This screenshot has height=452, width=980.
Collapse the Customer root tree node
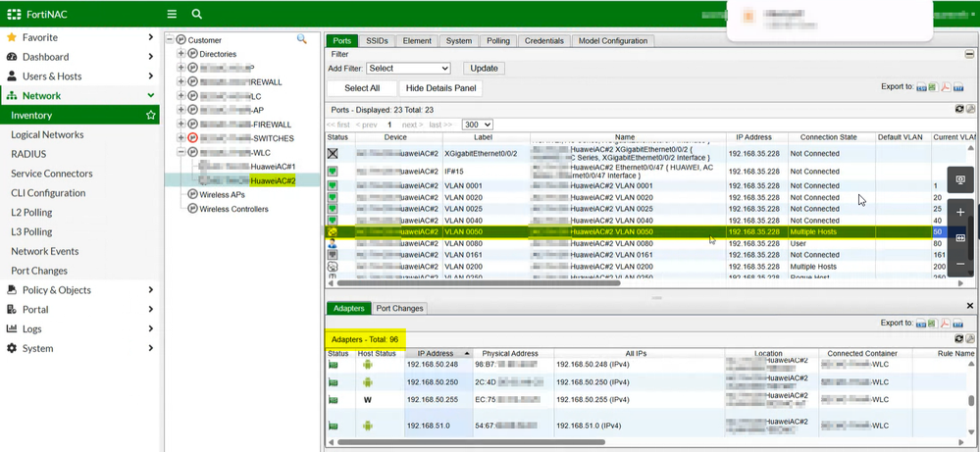170,40
